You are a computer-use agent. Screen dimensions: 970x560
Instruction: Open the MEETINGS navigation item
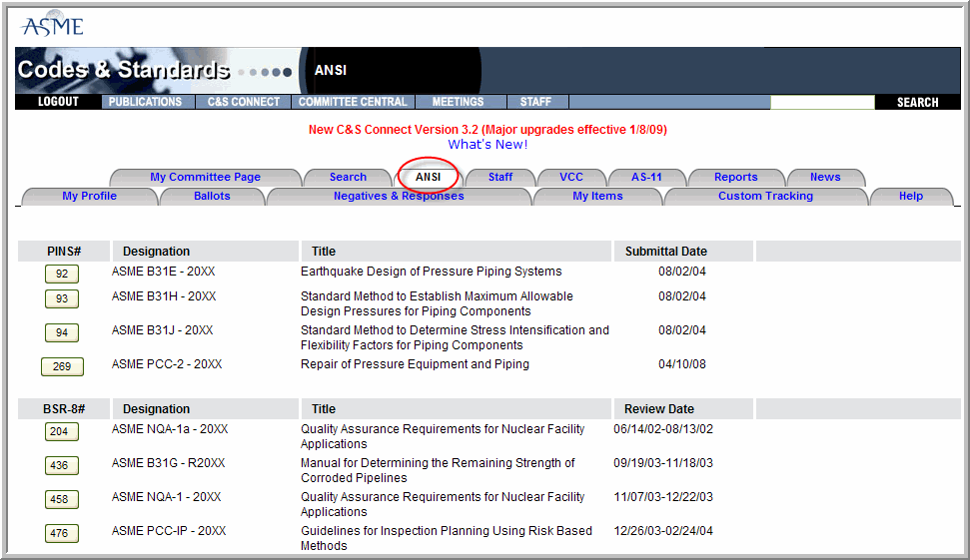458,102
